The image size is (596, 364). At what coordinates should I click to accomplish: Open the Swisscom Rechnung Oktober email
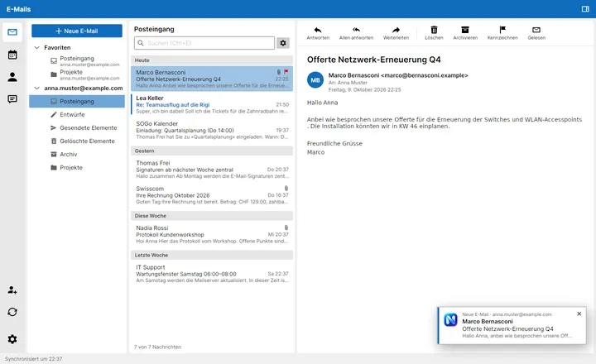(212, 195)
